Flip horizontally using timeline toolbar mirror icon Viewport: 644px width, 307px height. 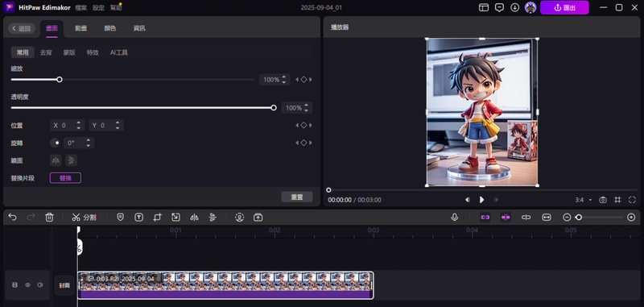[x=194, y=218]
